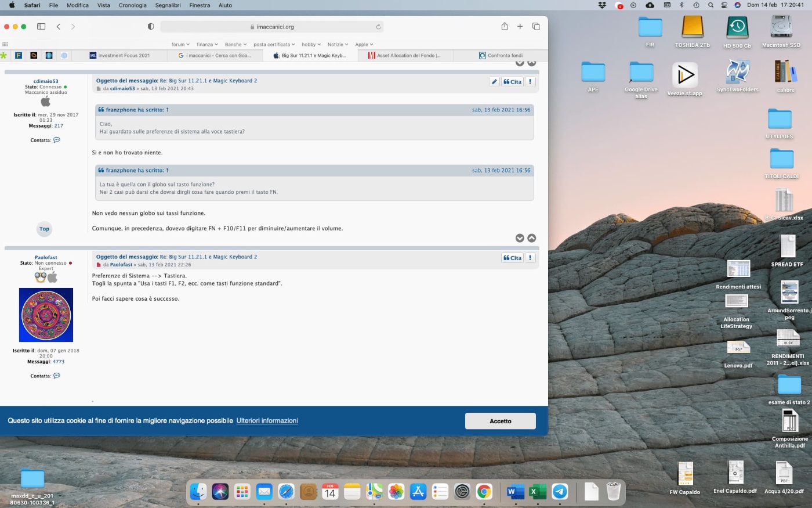Open the Ulteriori informazioni link
Image resolution: width=812 pixels, height=508 pixels.
(267, 421)
